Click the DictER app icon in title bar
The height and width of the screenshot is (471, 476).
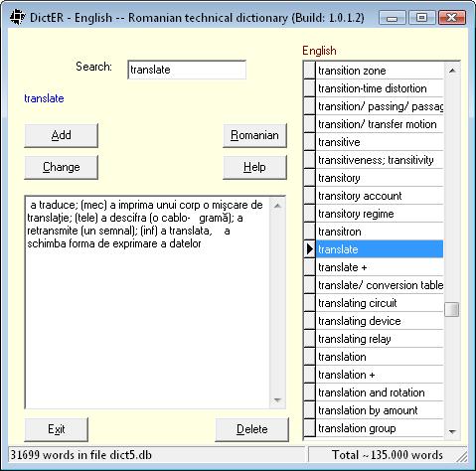tap(17, 17)
